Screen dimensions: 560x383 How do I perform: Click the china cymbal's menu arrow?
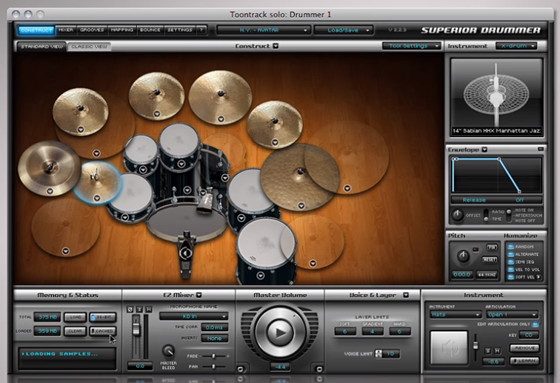click(50, 191)
